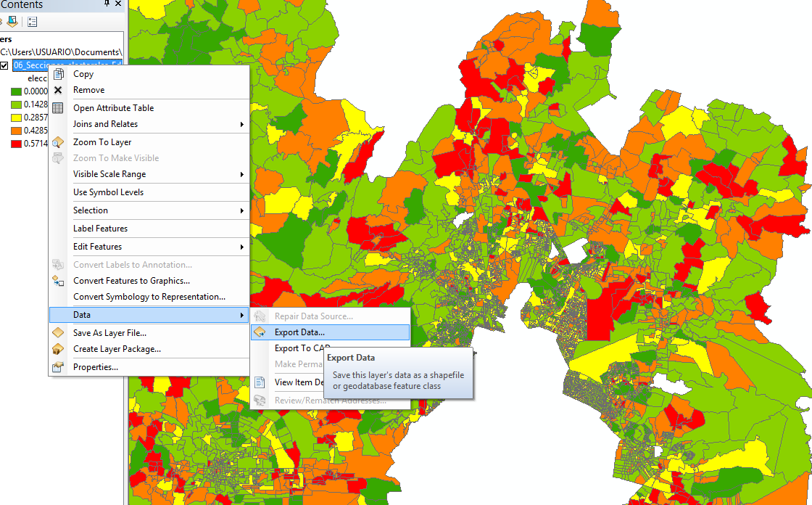
Task: Click the Export Data icon in submenu
Action: point(260,332)
